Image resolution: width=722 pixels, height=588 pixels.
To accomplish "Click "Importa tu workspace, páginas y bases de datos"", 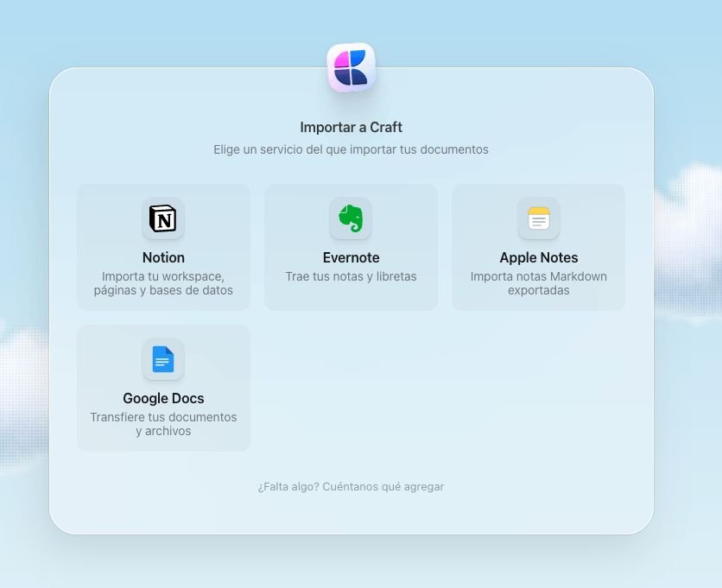I will click(x=163, y=283).
